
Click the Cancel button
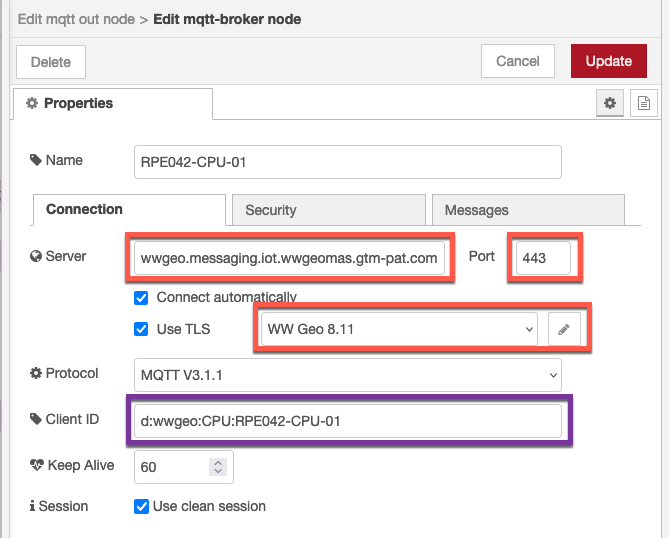coord(518,61)
